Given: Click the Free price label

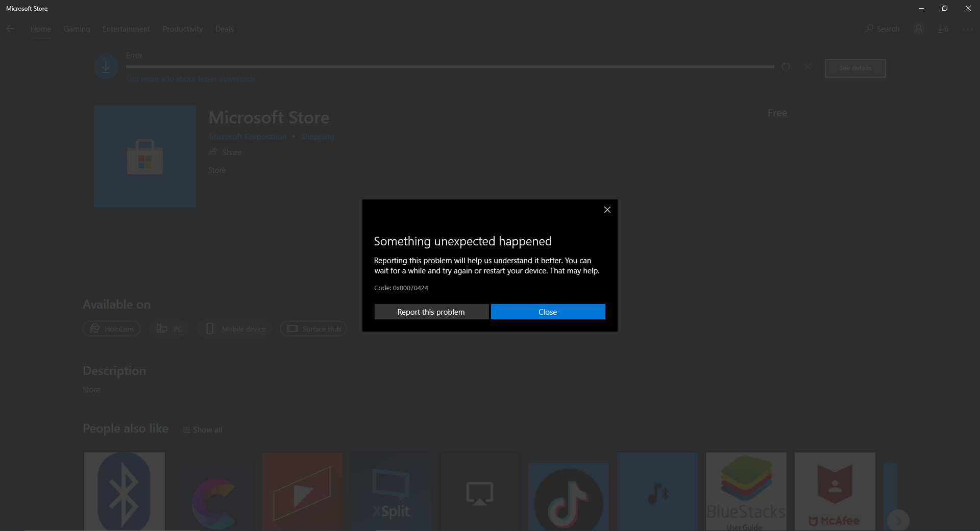Looking at the screenshot, I should point(777,113).
